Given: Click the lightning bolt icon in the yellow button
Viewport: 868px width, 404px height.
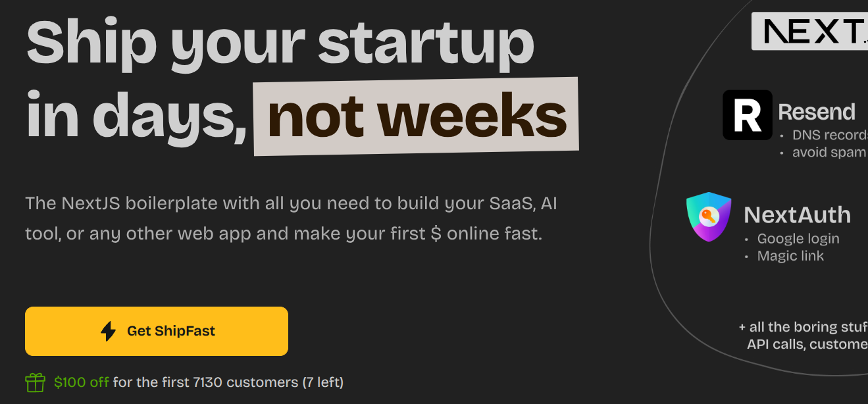Looking at the screenshot, I should click(x=108, y=331).
